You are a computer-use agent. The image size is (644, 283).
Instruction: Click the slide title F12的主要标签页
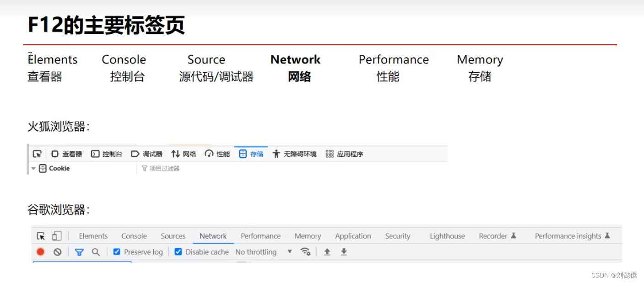(106, 26)
